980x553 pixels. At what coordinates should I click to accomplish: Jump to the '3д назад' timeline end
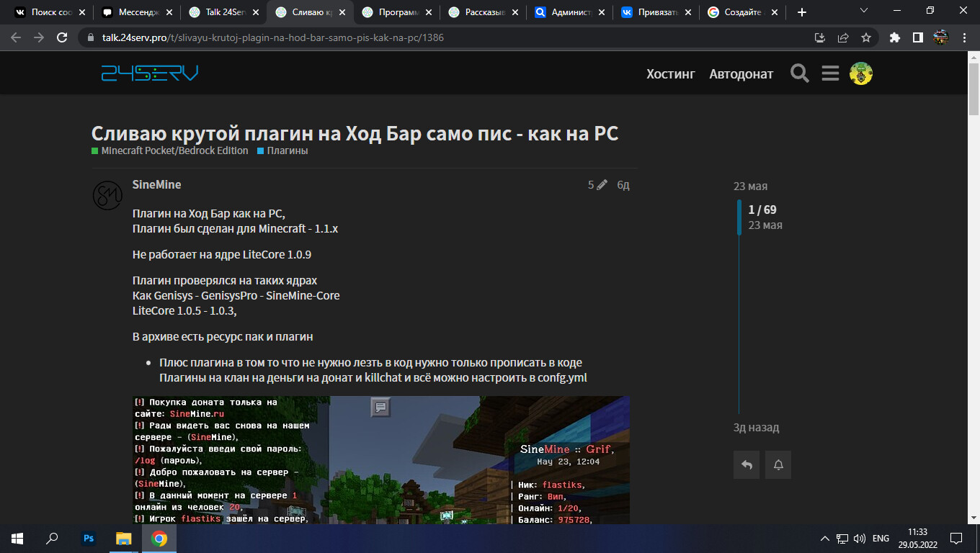coord(756,428)
